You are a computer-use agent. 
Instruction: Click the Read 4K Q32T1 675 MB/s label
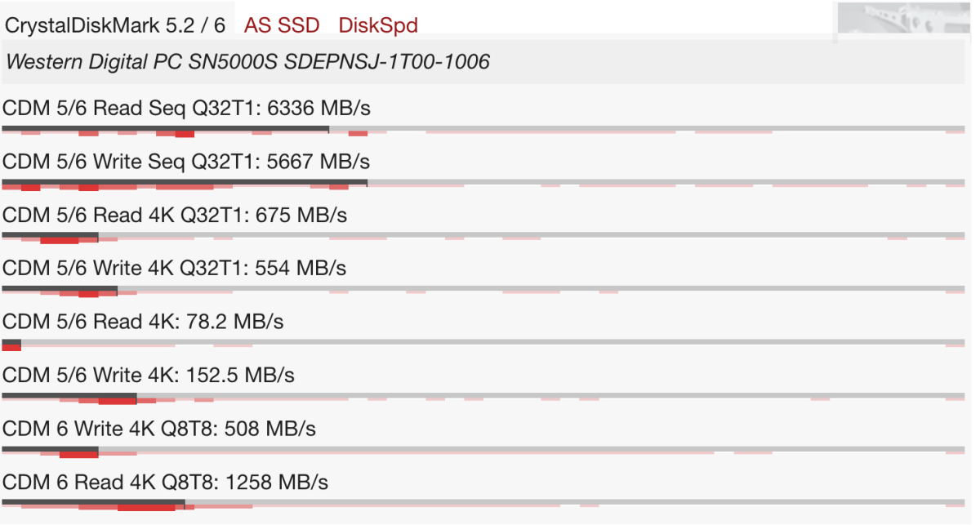pos(175,215)
